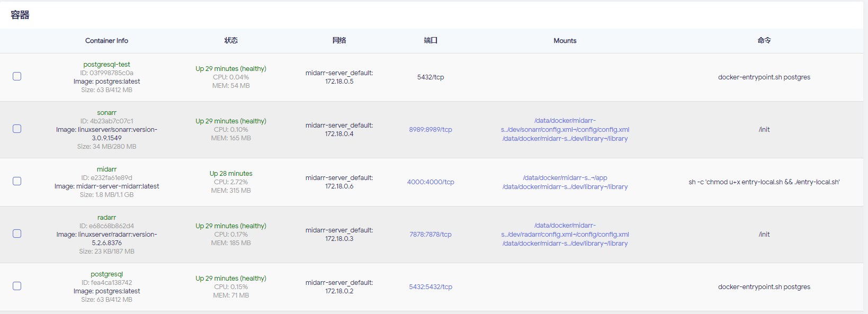The height and width of the screenshot is (314, 868).
Task: Open sonarr config.xml mount path link
Action: (565, 125)
